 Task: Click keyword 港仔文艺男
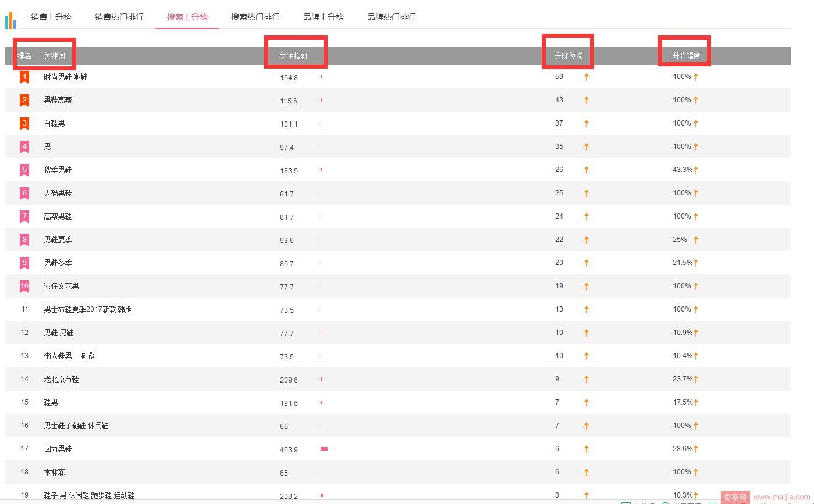(x=62, y=286)
